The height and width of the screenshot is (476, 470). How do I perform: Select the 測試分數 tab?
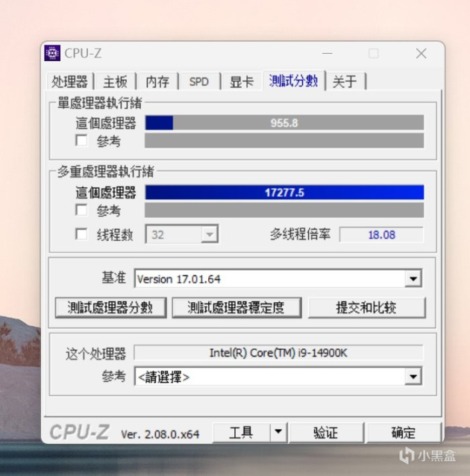294,81
